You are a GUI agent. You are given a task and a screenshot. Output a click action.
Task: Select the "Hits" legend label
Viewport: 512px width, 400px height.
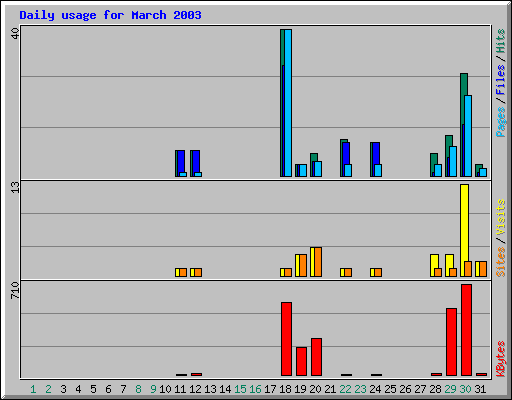[500, 41]
